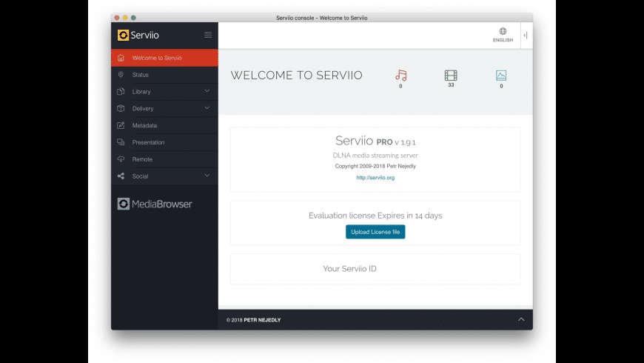Toggle the hamburger sidebar menu icon
This screenshot has height=363, width=644.
[208, 35]
